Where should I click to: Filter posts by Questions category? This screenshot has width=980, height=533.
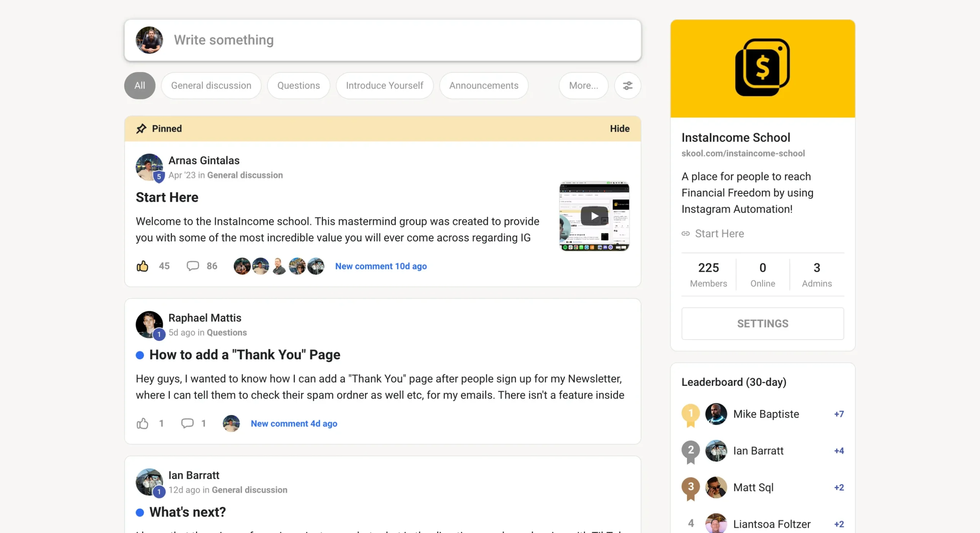click(x=298, y=86)
